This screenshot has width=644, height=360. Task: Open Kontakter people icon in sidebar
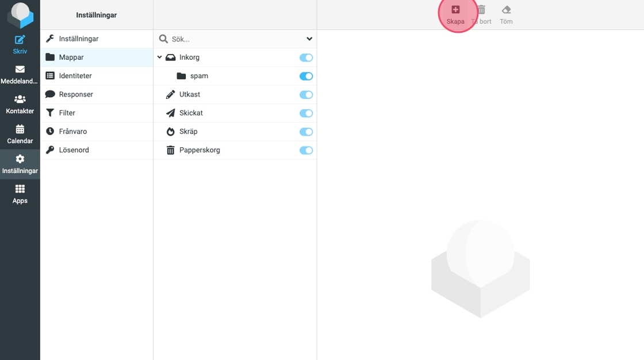point(20,99)
